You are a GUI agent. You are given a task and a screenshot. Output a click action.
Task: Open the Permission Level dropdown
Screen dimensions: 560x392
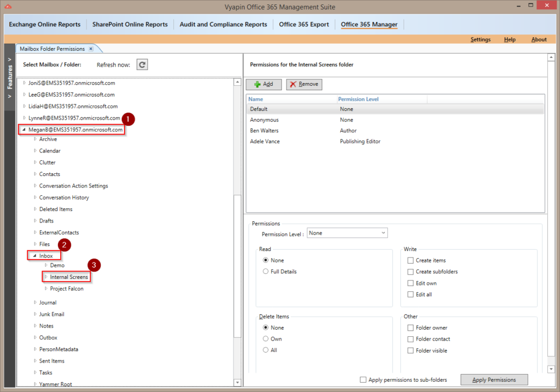point(347,233)
